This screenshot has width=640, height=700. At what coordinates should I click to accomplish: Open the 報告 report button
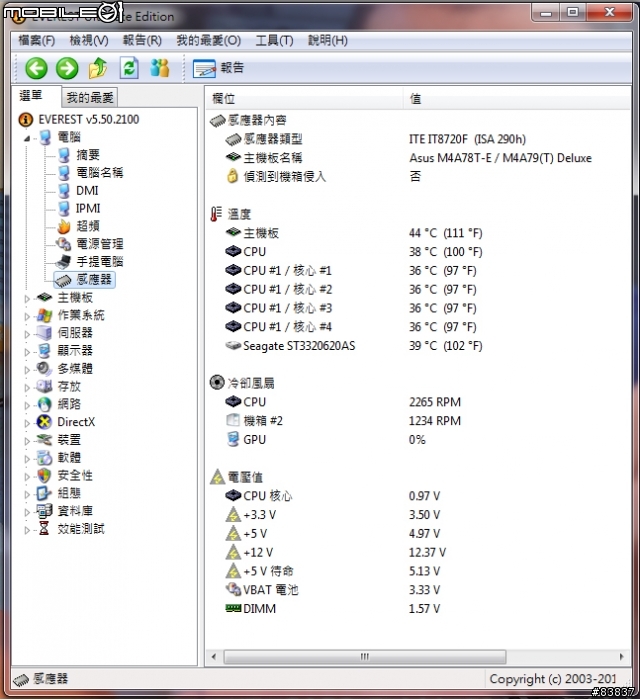point(219,68)
